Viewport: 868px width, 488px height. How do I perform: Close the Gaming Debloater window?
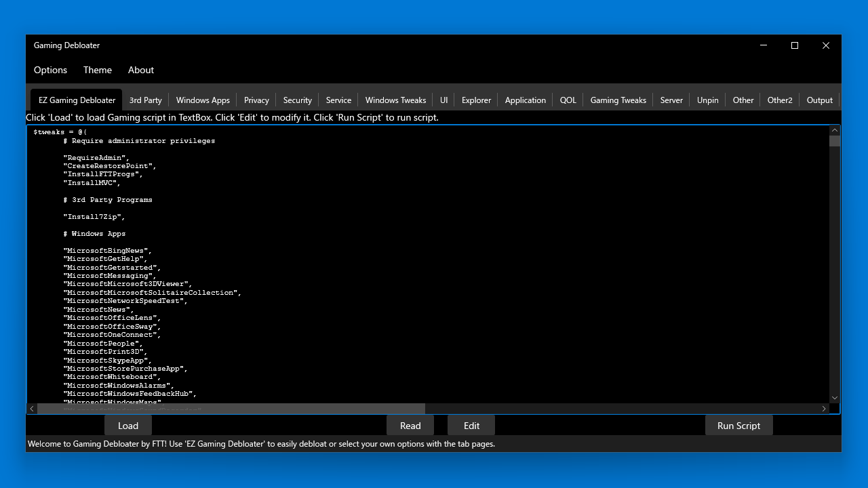826,45
